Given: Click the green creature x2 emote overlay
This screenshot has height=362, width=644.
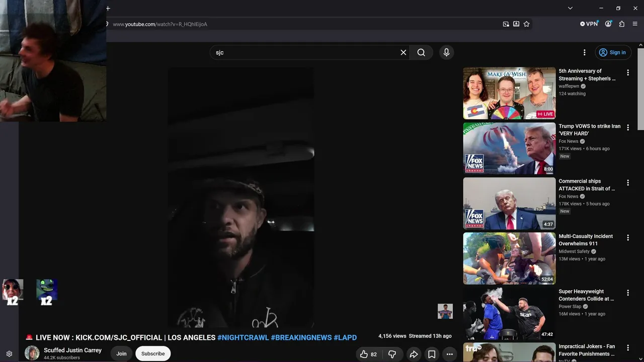Looking at the screenshot, I should [x=46, y=292].
